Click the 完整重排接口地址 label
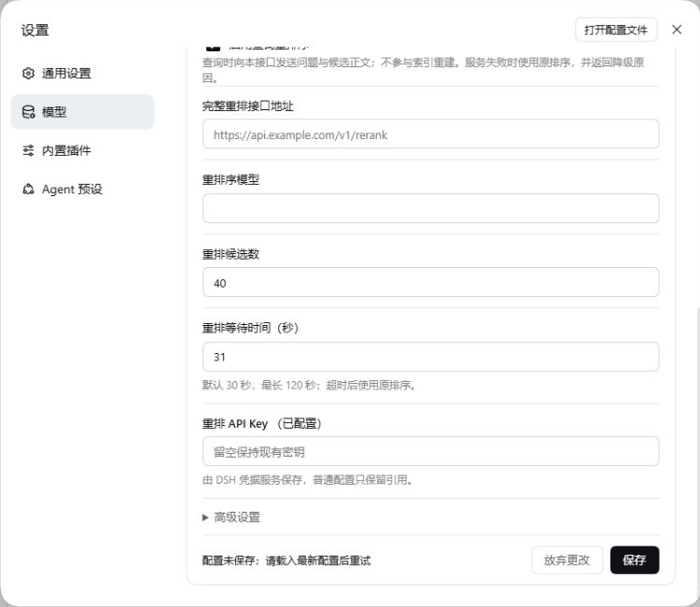 247,106
